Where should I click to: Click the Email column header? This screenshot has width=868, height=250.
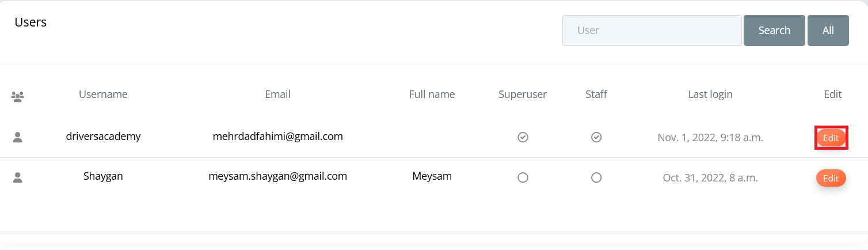[x=277, y=94]
